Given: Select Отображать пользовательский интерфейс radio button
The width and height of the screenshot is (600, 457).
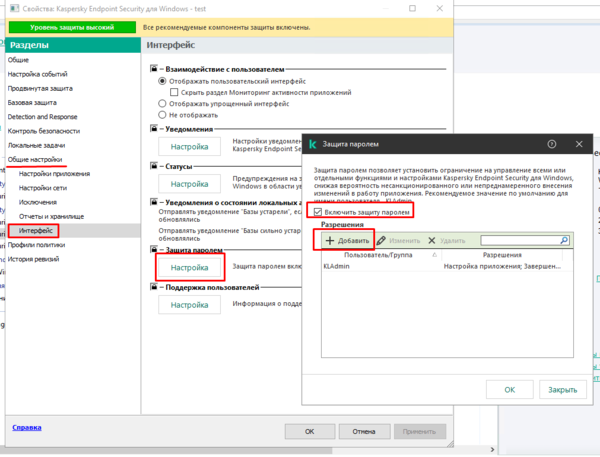Looking at the screenshot, I should coord(162,81).
